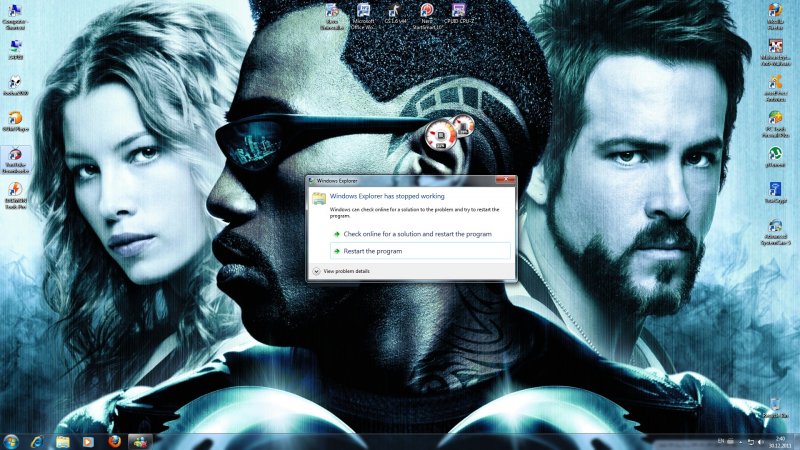Open the YouTube downloader desktop shortcut

pyautogui.click(x=15, y=160)
